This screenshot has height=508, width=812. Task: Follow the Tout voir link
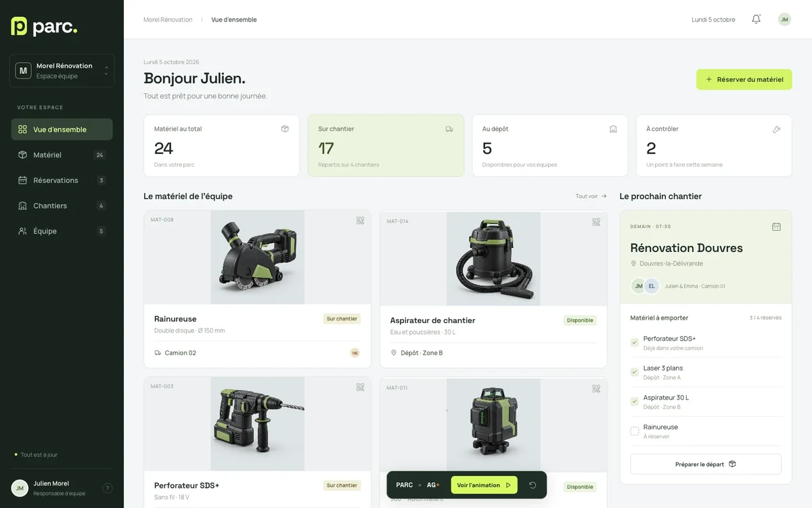click(x=591, y=196)
